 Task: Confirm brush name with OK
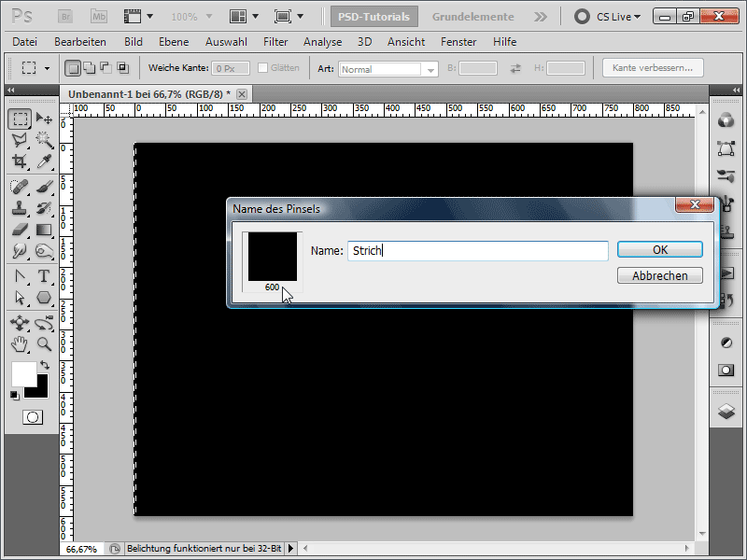tap(660, 249)
